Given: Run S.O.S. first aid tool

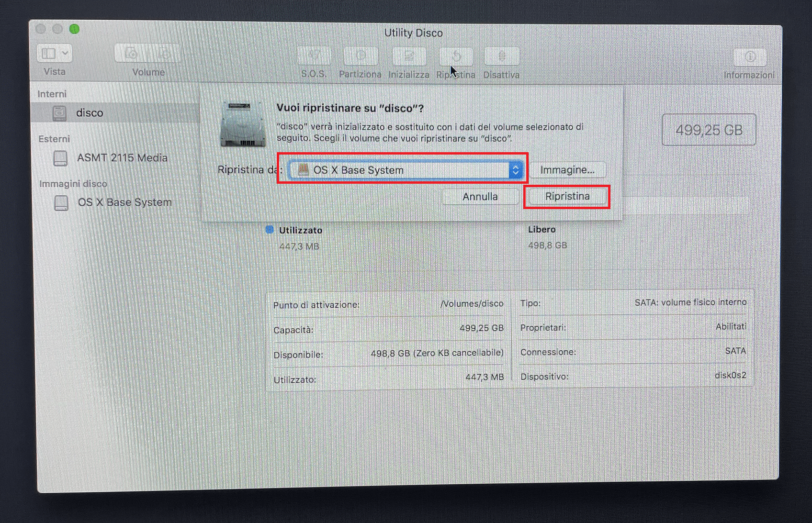Looking at the screenshot, I should click(x=314, y=56).
